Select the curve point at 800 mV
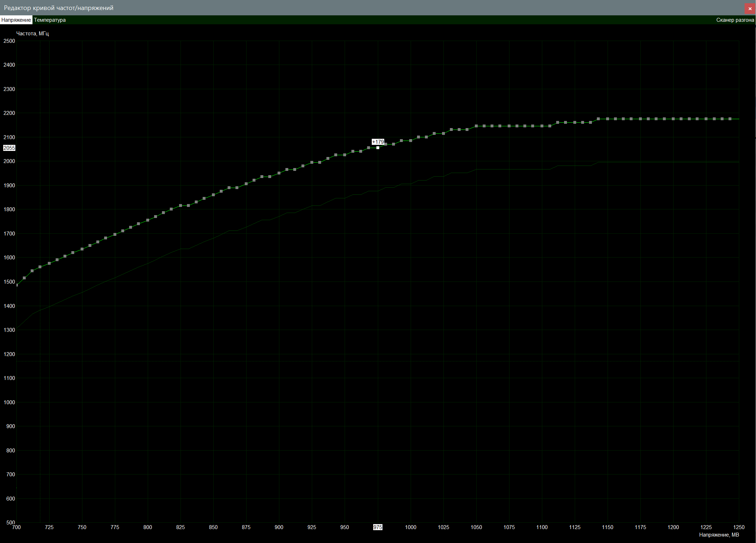 point(148,220)
